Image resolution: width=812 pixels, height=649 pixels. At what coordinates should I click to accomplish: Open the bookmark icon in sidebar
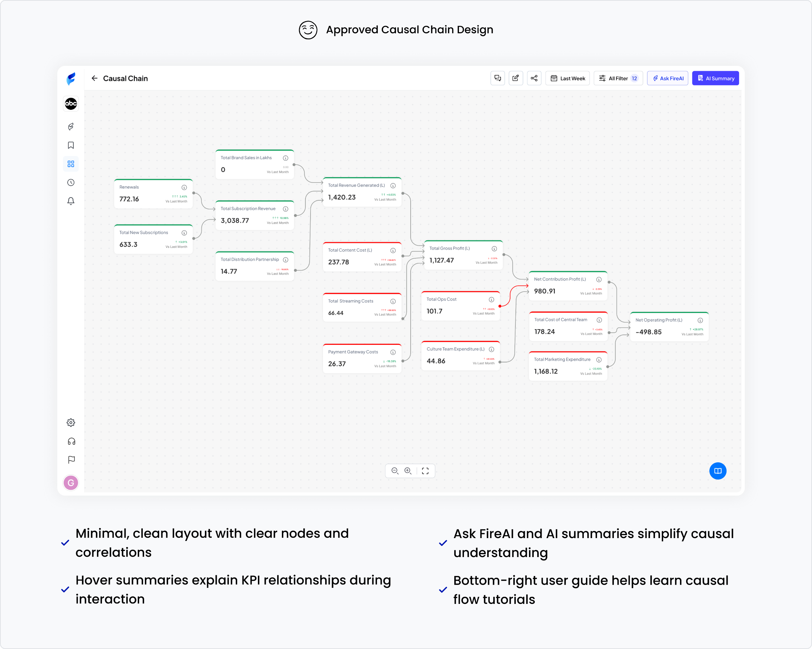pyautogui.click(x=71, y=145)
